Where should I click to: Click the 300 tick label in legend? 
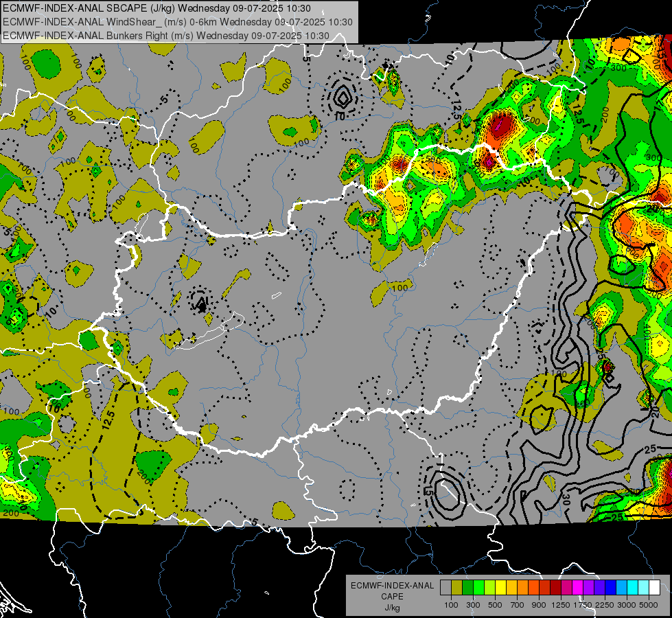click(473, 605)
